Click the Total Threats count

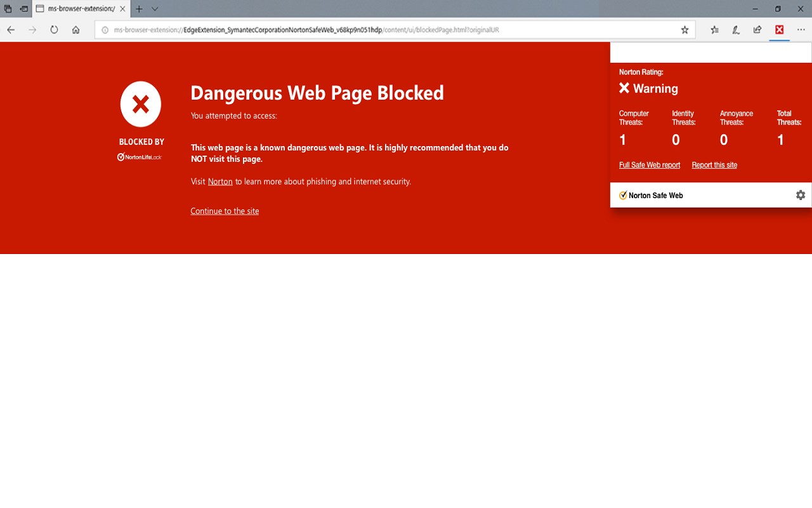click(781, 140)
